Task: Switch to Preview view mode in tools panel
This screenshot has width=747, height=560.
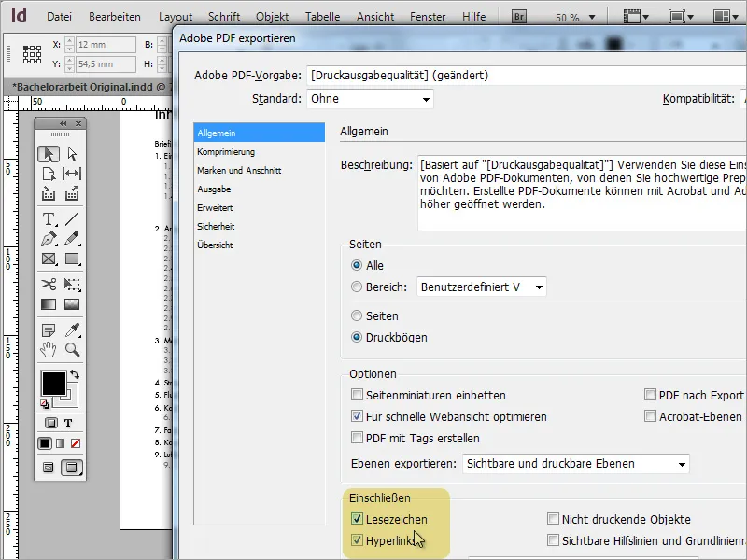Action: [x=72, y=468]
